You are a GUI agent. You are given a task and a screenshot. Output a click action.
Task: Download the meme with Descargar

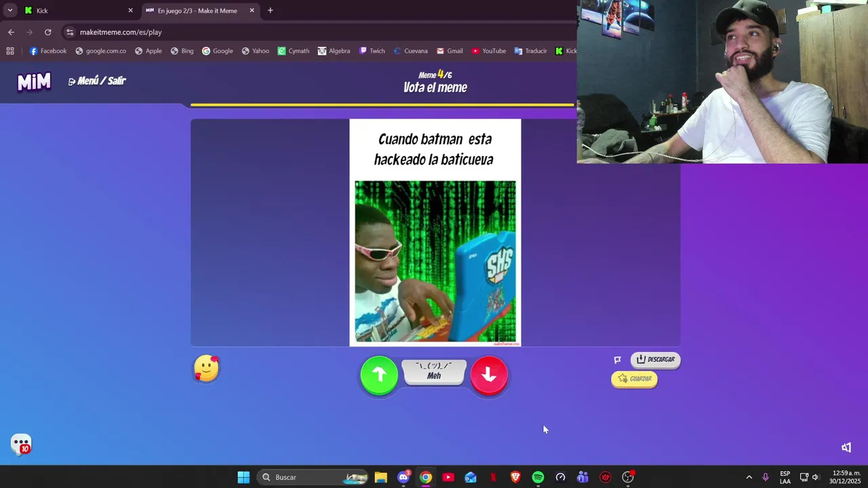pos(655,359)
